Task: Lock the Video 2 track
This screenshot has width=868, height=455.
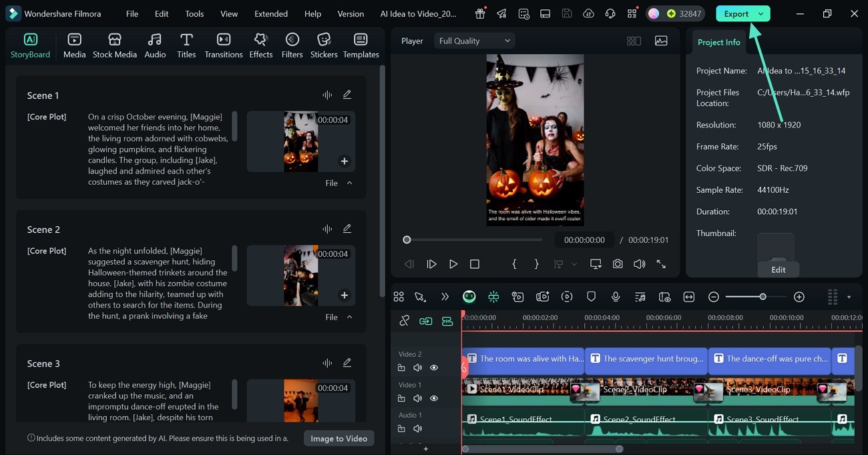Action: pyautogui.click(x=401, y=368)
